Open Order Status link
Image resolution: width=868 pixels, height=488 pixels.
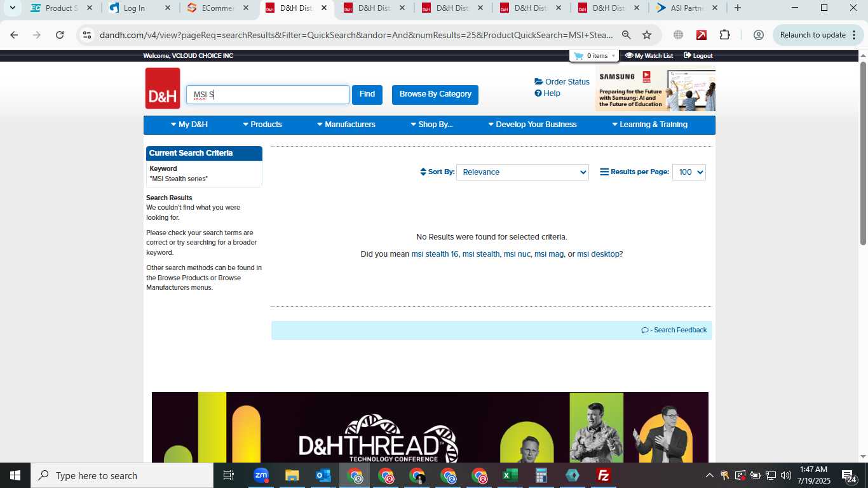point(562,82)
